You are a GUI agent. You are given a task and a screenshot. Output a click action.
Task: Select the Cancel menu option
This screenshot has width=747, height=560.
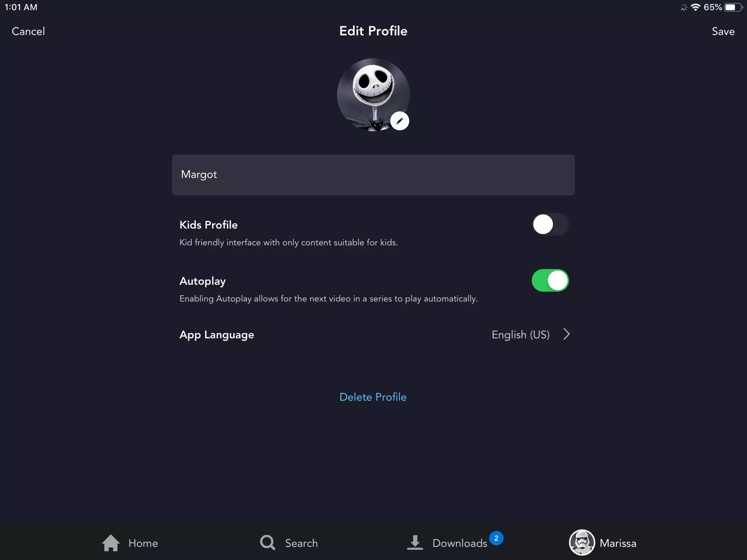pos(28,32)
